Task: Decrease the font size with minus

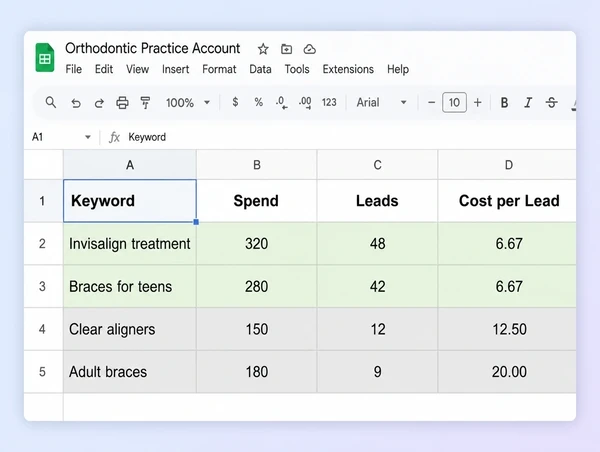Action: [x=431, y=102]
